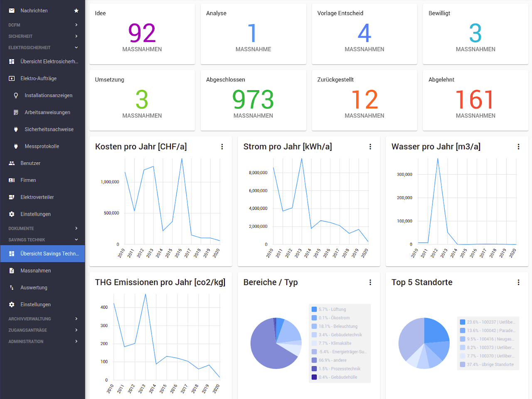Toggle the Klimakälte legend entry in pie chart
This screenshot has height=399, width=532.
[335, 343]
